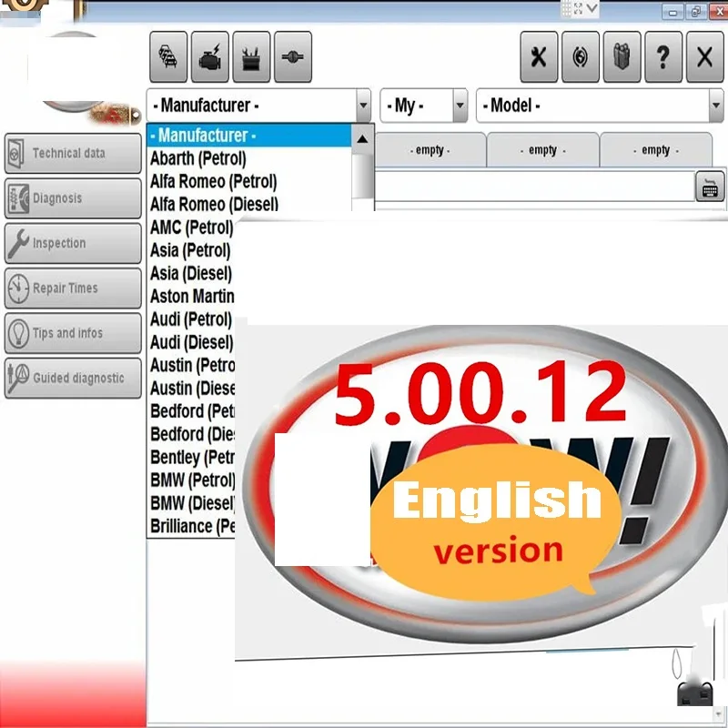728x728 pixels.
Task: Click the large X exit toolbar button
Action: coord(704,57)
